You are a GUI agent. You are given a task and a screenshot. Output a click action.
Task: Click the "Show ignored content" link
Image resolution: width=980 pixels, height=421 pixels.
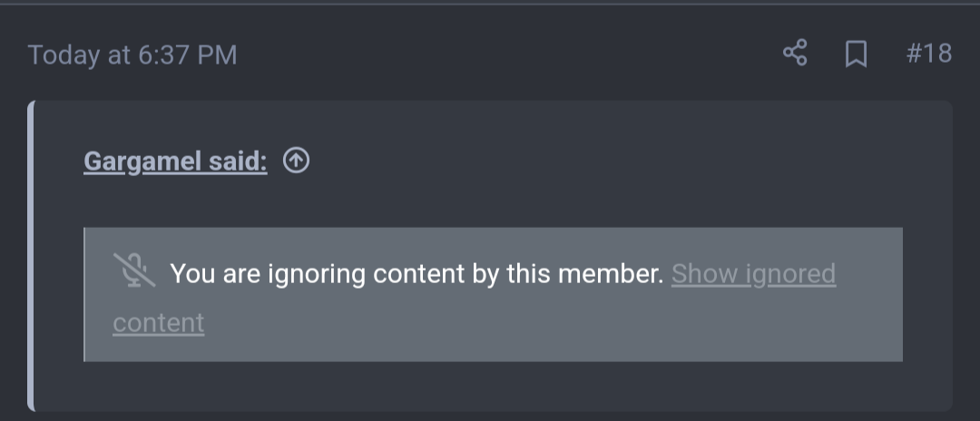click(753, 273)
